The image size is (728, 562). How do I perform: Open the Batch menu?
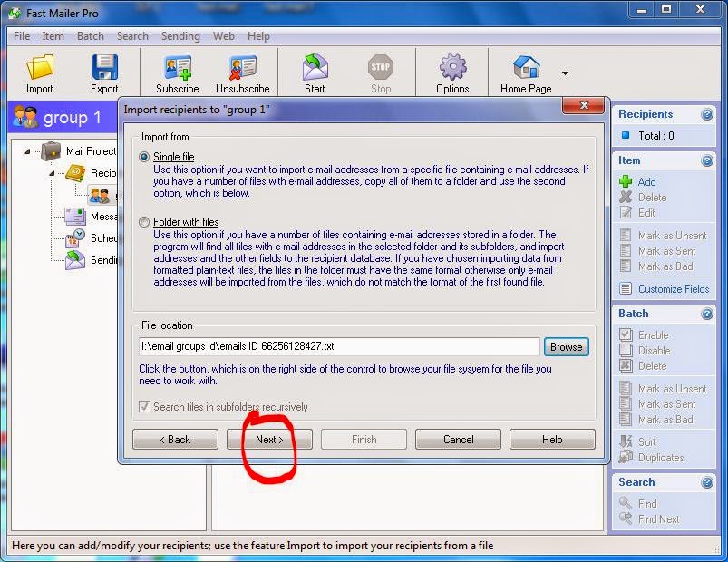tap(91, 35)
